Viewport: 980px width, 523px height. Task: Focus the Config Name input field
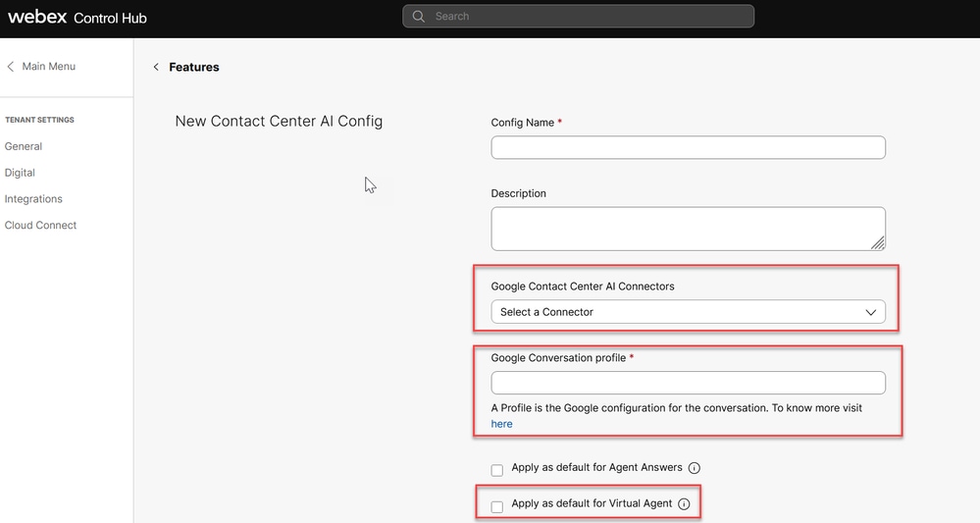[x=688, y=147]
